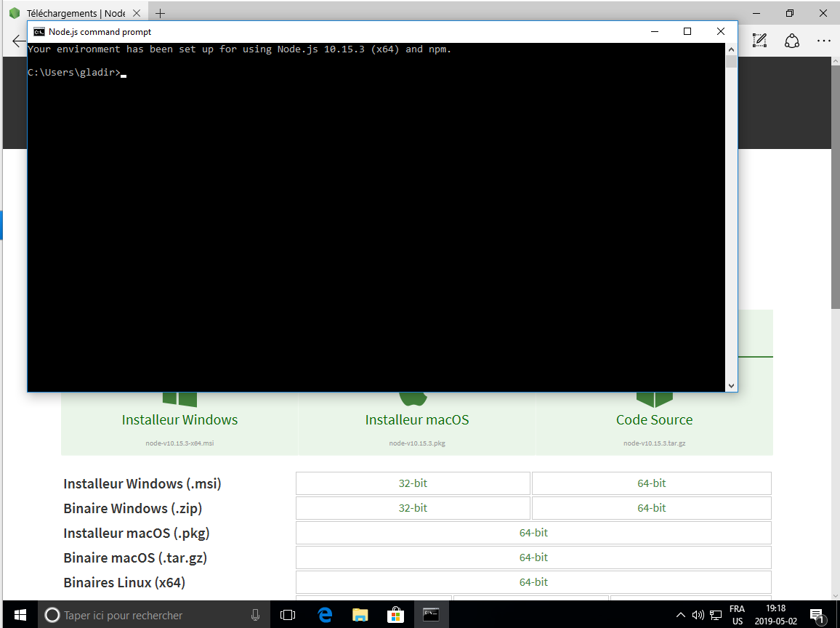Open the volume control in system tray
This screenshot has height=628, width=840.
coord(698,615)
